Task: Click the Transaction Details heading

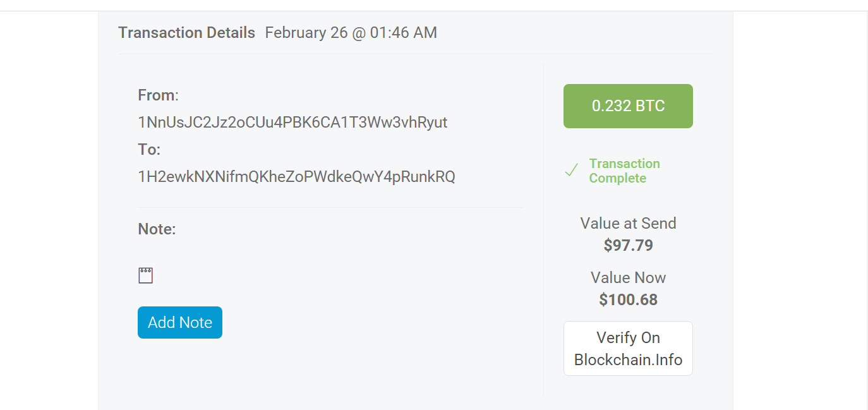Action: click(186, 33)
